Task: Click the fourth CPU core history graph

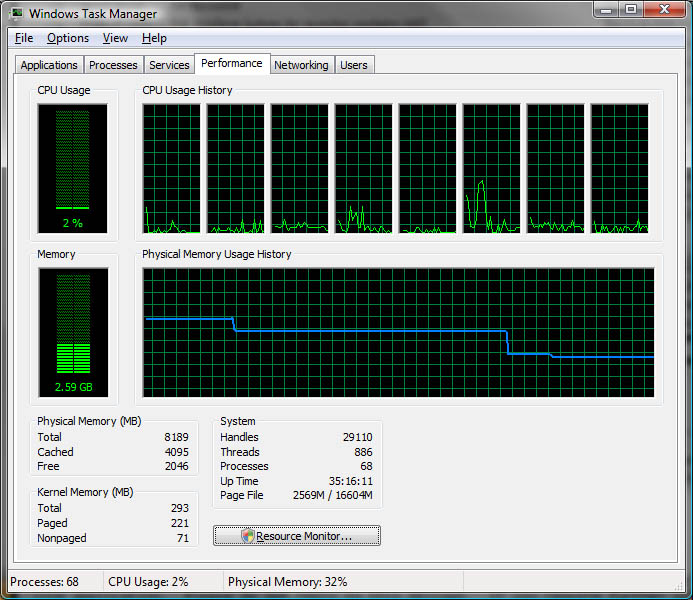Action: (x=363, y=168)
